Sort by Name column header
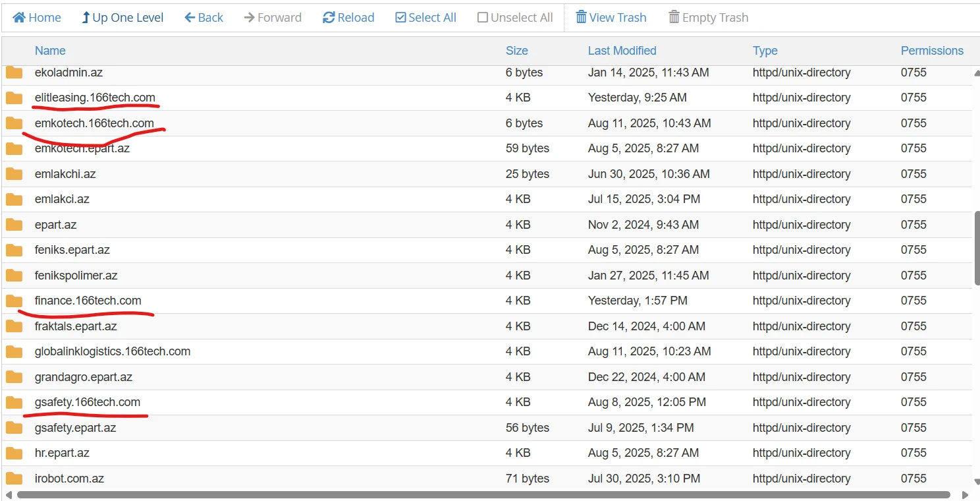 pyautogui.click(x=50, y=51)
